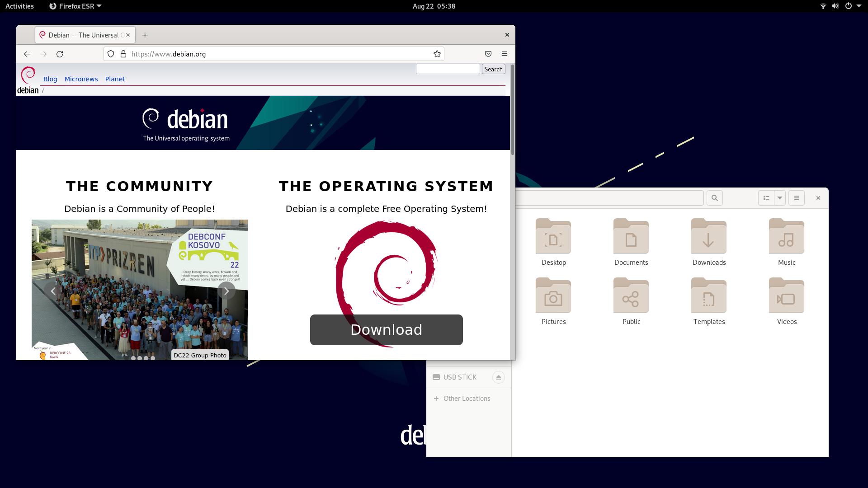This screenshot has height=488, width=868.
Task: Open the tracking protection shield icon
Action: [x=111, y=54]
